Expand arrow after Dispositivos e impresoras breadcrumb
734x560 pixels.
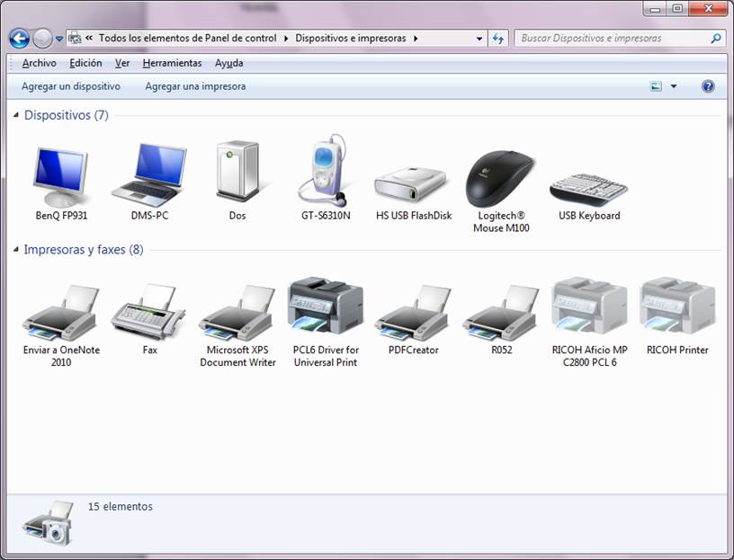point(416,39)
